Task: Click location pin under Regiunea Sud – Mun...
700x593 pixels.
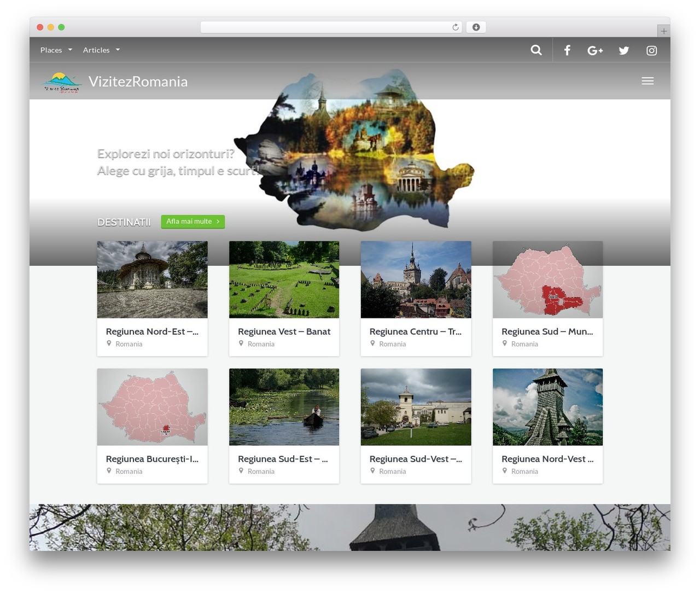Action: pos(504,344)
